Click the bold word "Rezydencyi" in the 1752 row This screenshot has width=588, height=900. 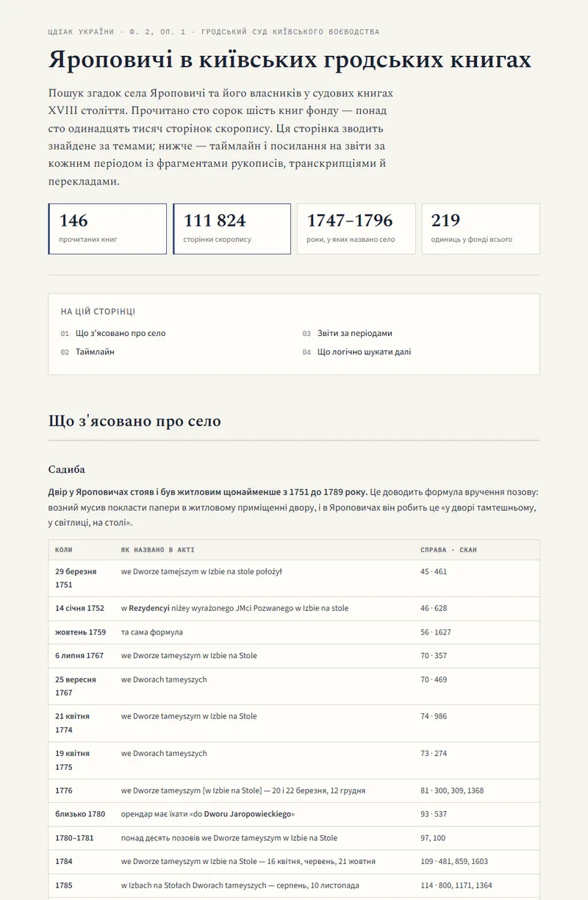(149, 608)
